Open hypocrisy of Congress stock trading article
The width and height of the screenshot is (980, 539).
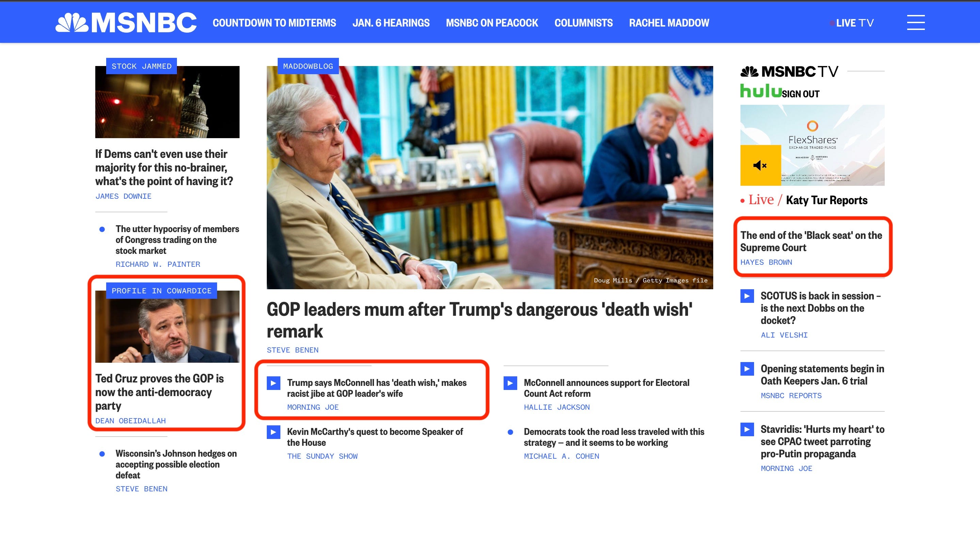(x=177, y=240)
